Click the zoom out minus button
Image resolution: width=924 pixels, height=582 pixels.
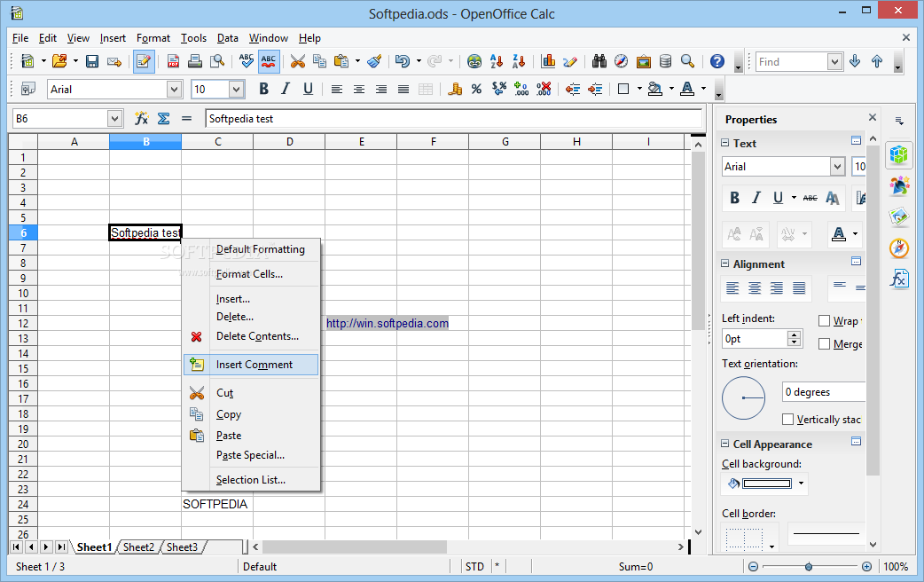pyautogui.click(x=753, y=567)
